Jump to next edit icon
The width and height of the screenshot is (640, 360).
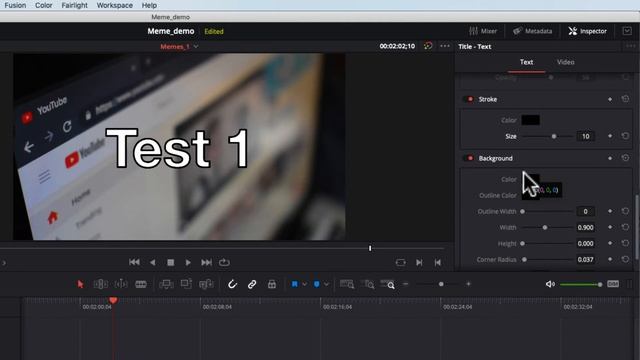[419, 262]
